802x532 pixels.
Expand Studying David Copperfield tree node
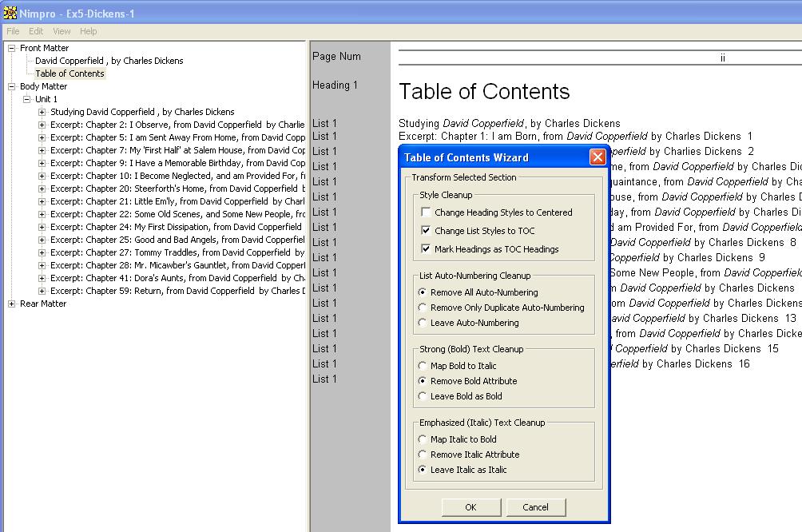click(42, 112)
